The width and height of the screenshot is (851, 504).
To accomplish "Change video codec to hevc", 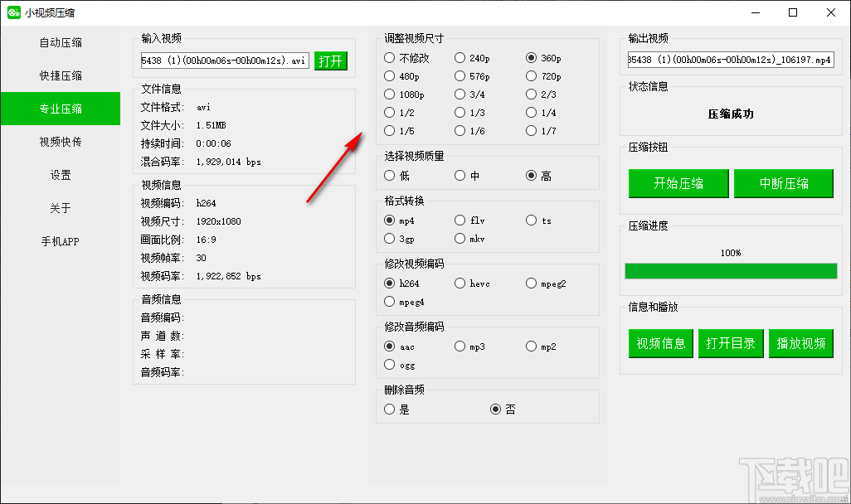I will [x=460, y=283].
